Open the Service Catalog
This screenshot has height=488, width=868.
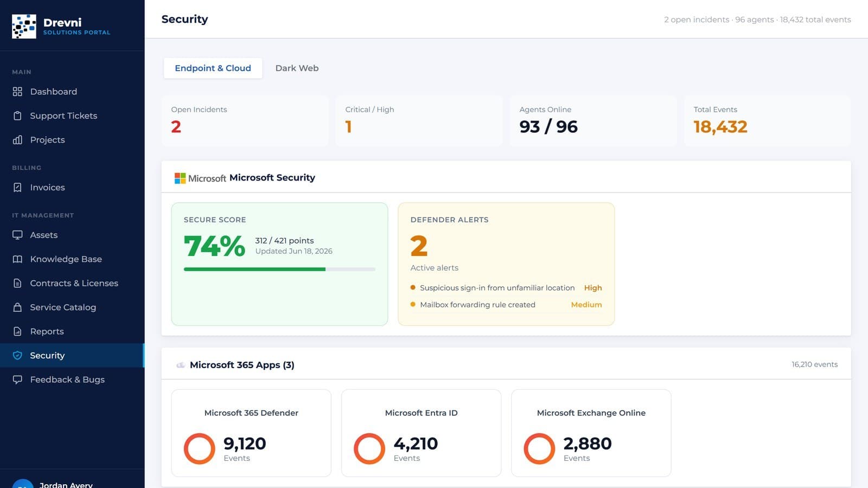(x=72, y=307)
